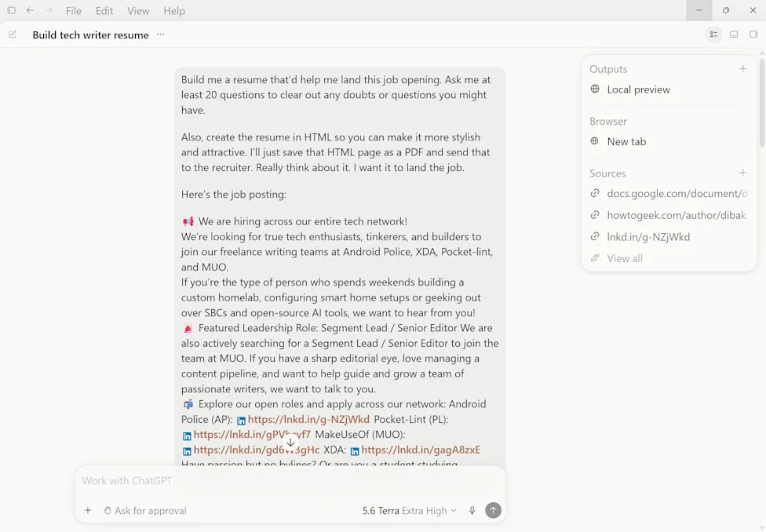Viewport: 766px width, 532px height.
Task: Add an attachment with plus icon in composer
Action: point(88,511)
